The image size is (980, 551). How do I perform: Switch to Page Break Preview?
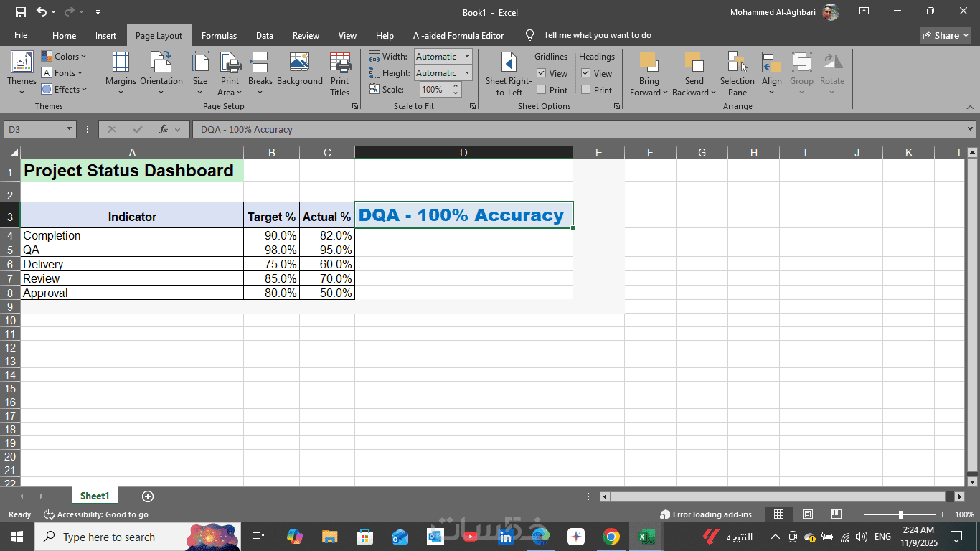point(837,514)
